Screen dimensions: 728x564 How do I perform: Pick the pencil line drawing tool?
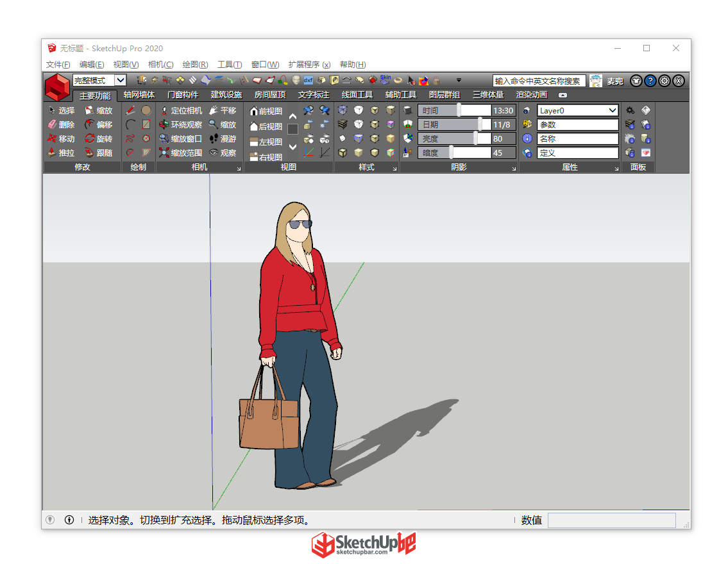(130, 110)
